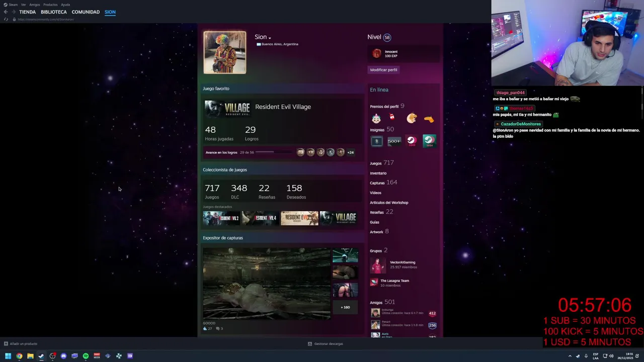Screen dimensions: 644x362
Task: Open the Steam menu
Action: 13,5
